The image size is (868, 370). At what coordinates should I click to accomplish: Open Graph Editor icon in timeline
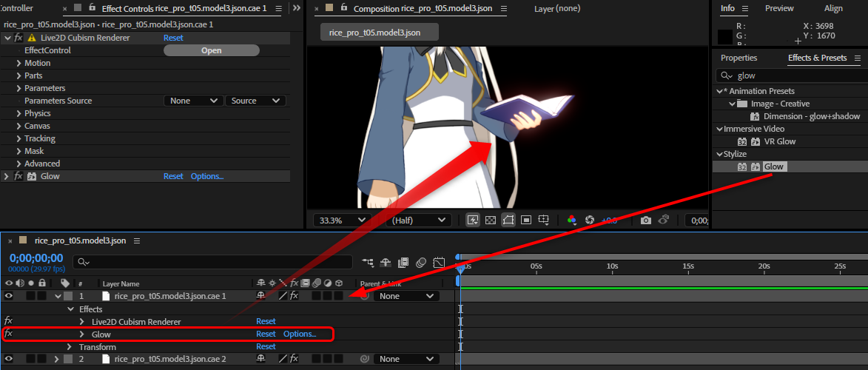click(x=439, y=262)
